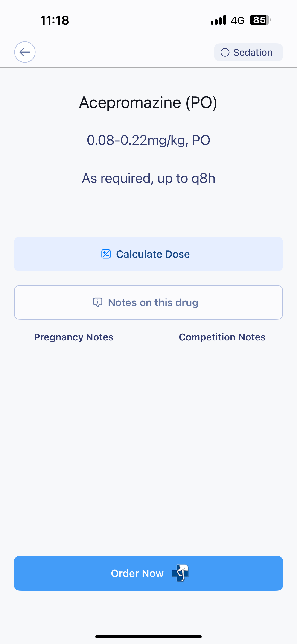View Pregnancy Notes
This screenshot has width=297, height=644.
(x=73, y=337)
